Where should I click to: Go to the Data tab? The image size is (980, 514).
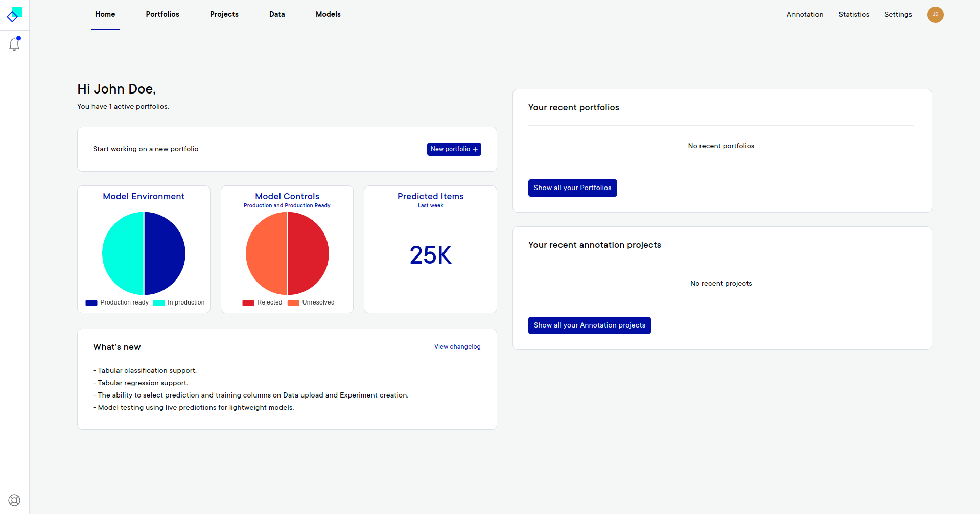click(x=277, y=15)
